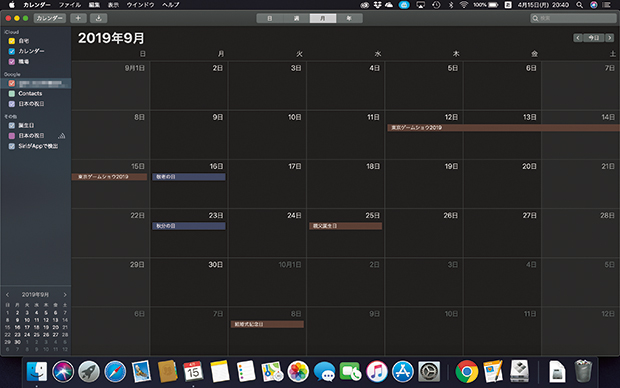Click the warning triangle beside 日本の祝日
This screenshot has width=620, height=388.
(62, 136)
